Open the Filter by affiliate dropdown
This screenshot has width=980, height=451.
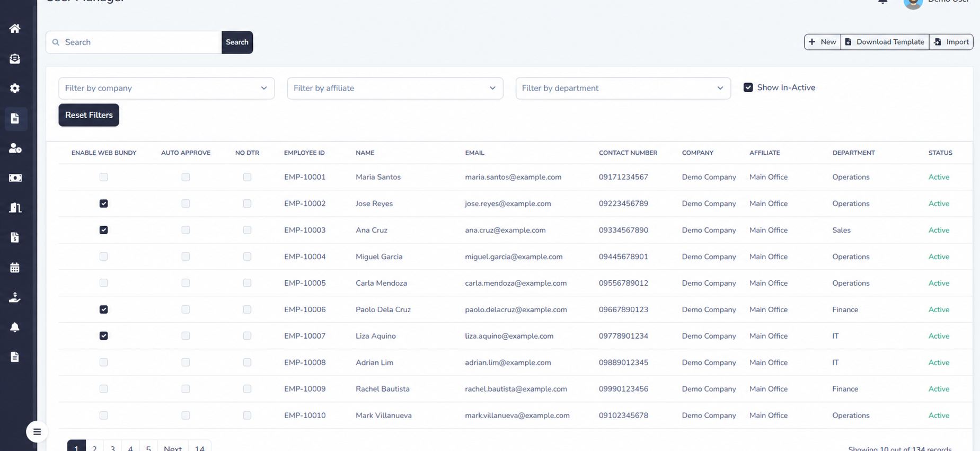pos(395,88)
